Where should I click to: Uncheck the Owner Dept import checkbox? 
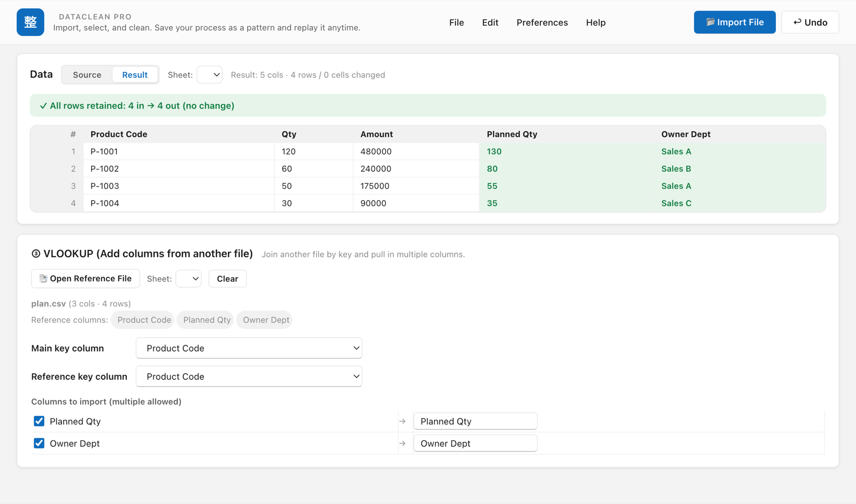click(39, 443)
